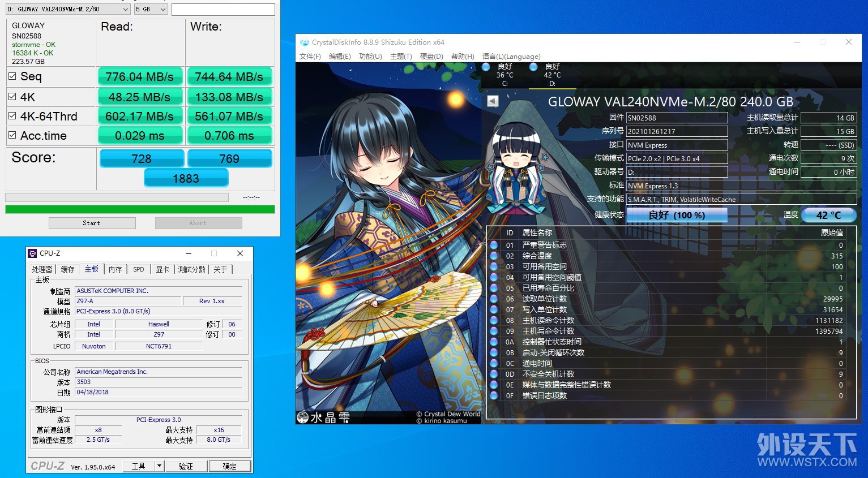This screenshot has width=868, height=478.
Task: Click status orb for attribute 0D 不安全关机计数
Action: 494,374
